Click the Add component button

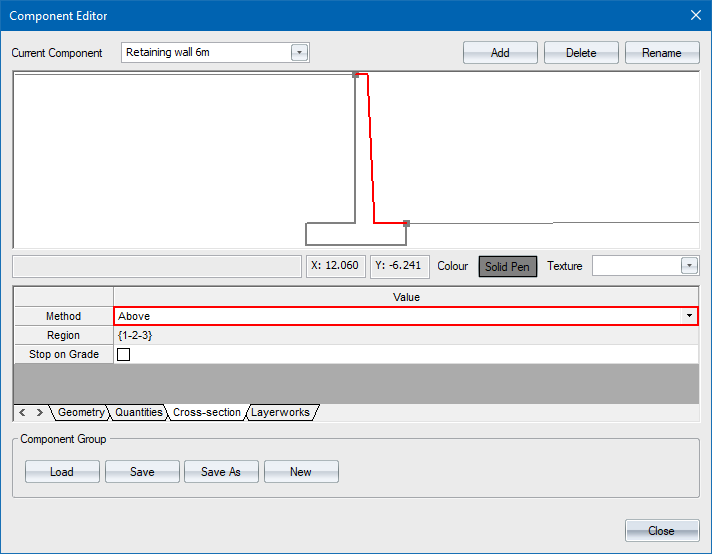[500, 53]
